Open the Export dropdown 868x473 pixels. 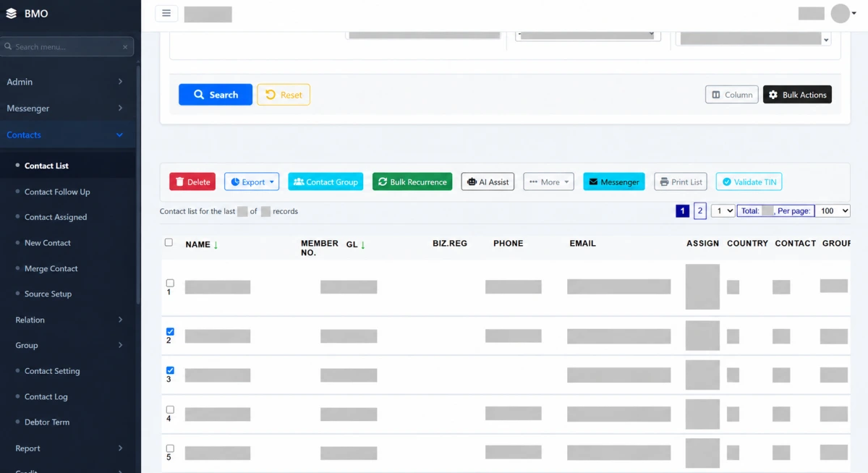click(x=252, y=182)
